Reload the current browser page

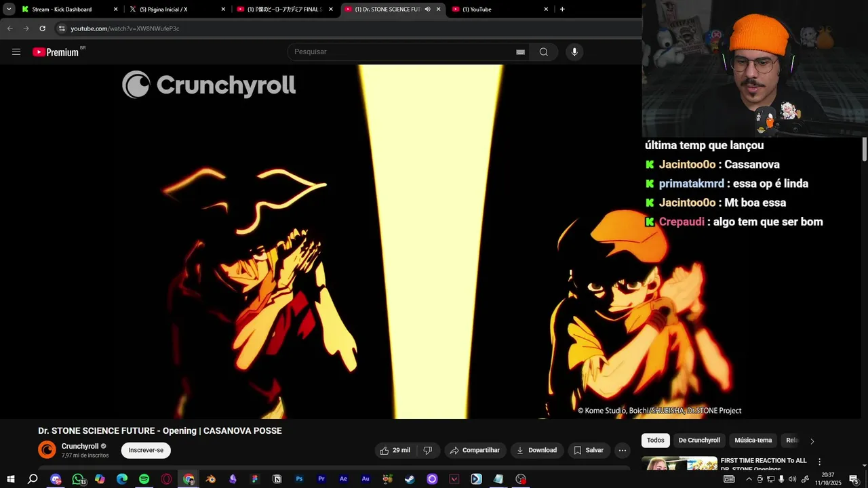(x=42, y=28)
